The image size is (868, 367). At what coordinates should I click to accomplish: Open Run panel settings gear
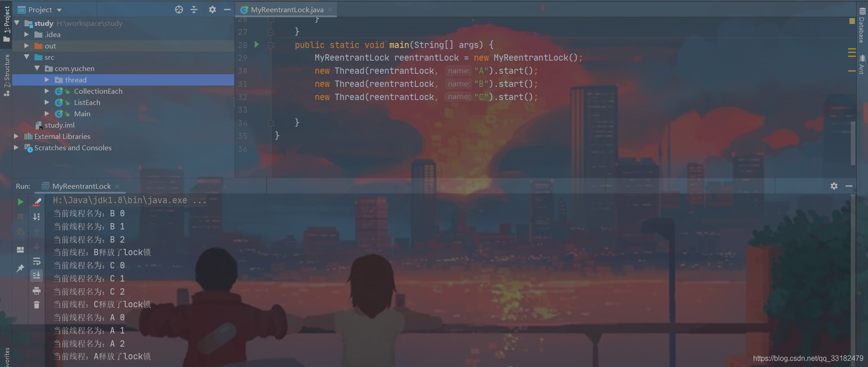point(834,186)
